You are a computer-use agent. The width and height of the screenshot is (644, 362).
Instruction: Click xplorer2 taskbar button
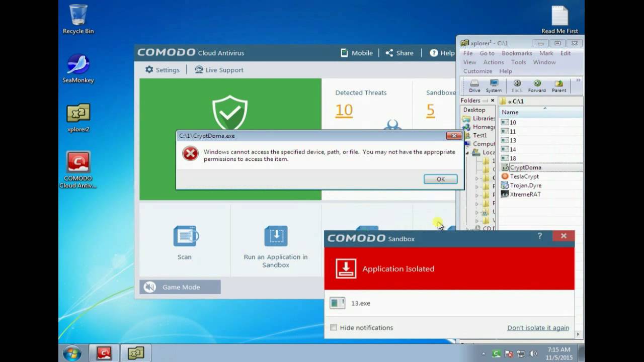(135, 353)
